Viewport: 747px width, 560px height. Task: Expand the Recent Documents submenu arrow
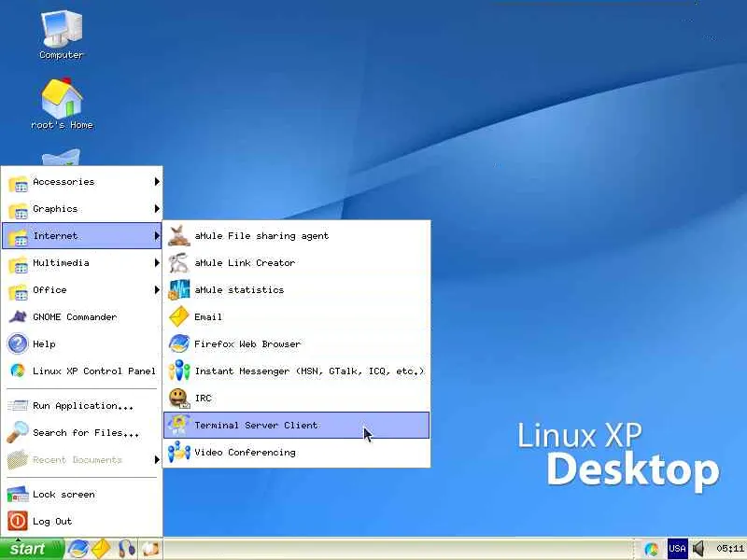click(157, 459)
